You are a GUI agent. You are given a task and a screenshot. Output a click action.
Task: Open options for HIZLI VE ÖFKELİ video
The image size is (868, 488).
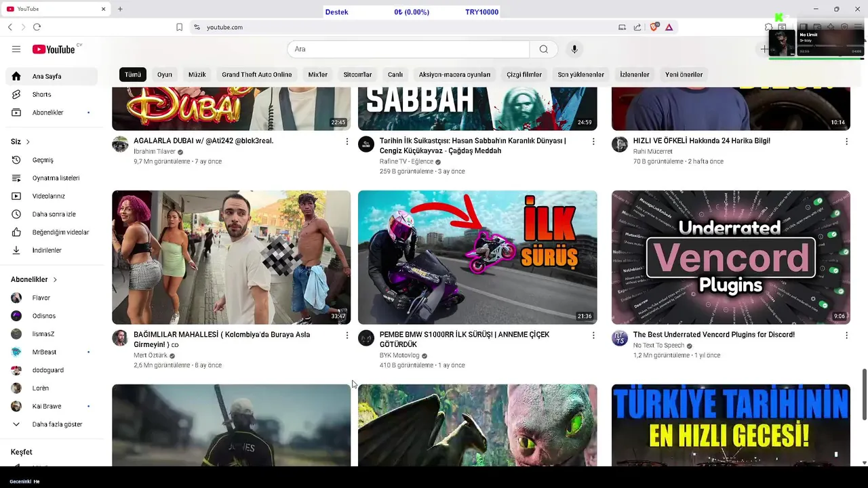(x=846, y=141)
